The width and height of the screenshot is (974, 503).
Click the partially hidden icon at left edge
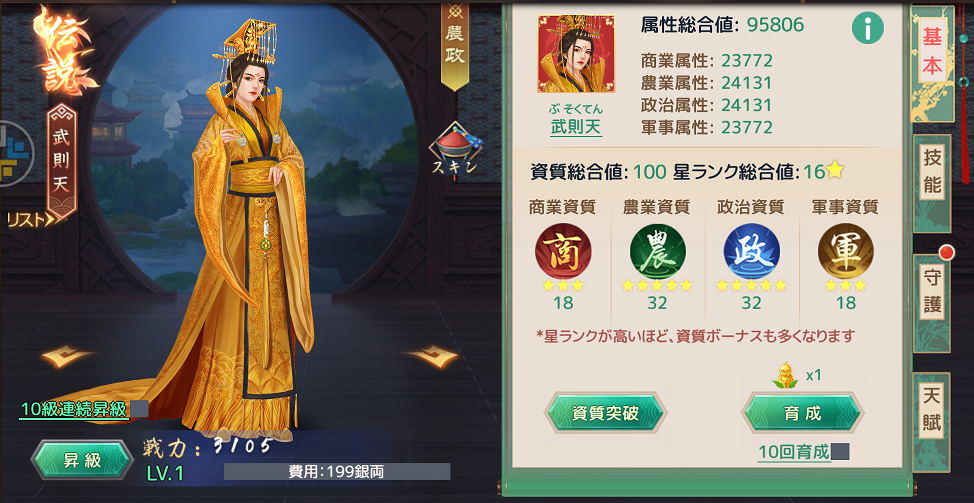15,153
